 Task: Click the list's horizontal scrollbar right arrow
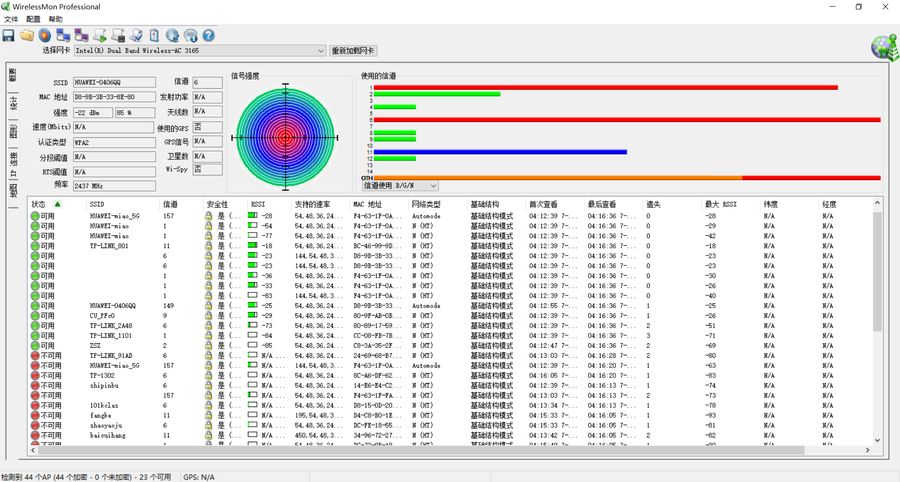[x=867, y=450]
